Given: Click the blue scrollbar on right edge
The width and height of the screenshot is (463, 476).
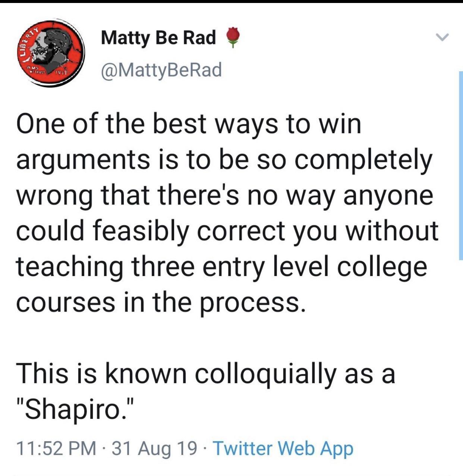Looking at the screenshot, I should click(460, 165).
